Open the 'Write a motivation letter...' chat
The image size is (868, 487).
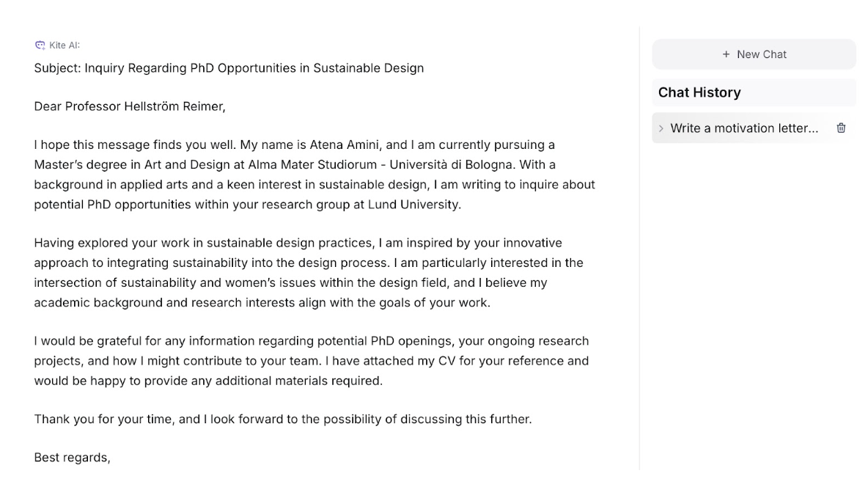(x=743, y=128)
